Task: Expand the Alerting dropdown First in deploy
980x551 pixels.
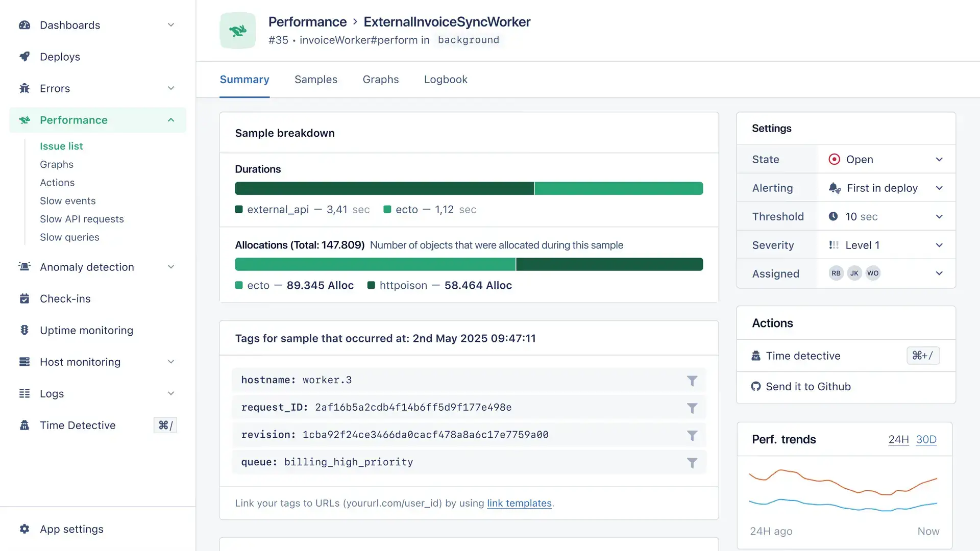Action: (939, 188)
